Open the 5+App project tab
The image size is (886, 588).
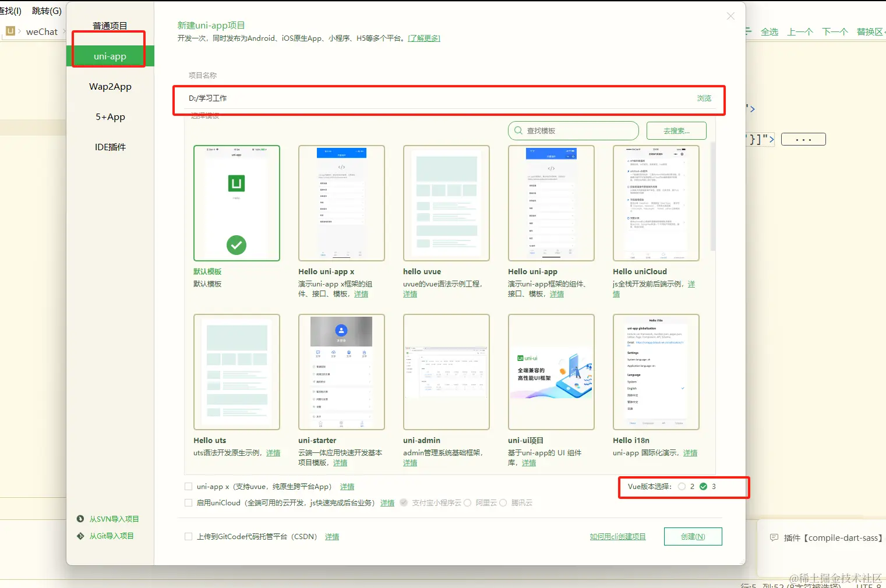click(x=110, y=117)
